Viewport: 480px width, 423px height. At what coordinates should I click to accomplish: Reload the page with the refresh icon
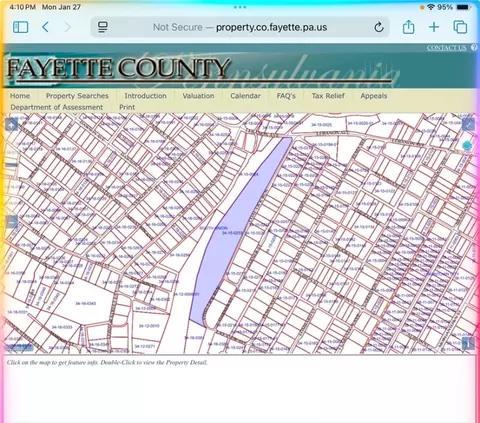pos(379,27)
